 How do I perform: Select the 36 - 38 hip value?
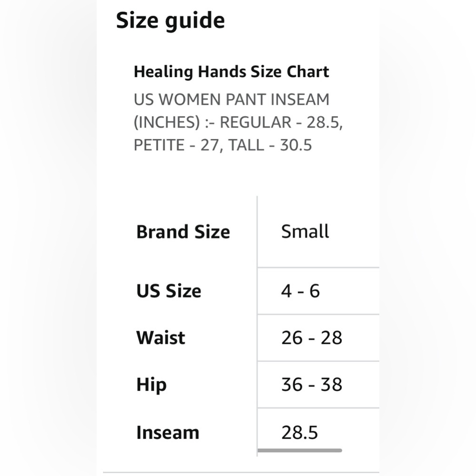click(312, 385)
